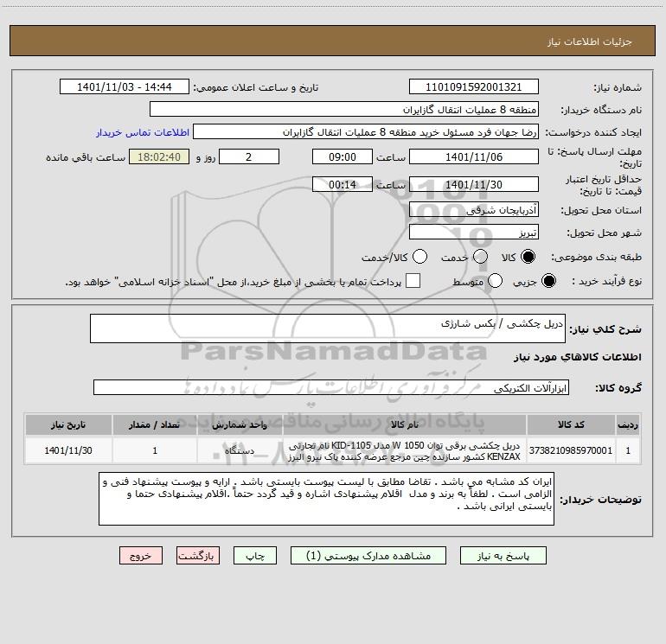This screenshot has width=666, height=644.
Task: Click the تعداد / مقدار column header
Action: [x=155, y=424]
